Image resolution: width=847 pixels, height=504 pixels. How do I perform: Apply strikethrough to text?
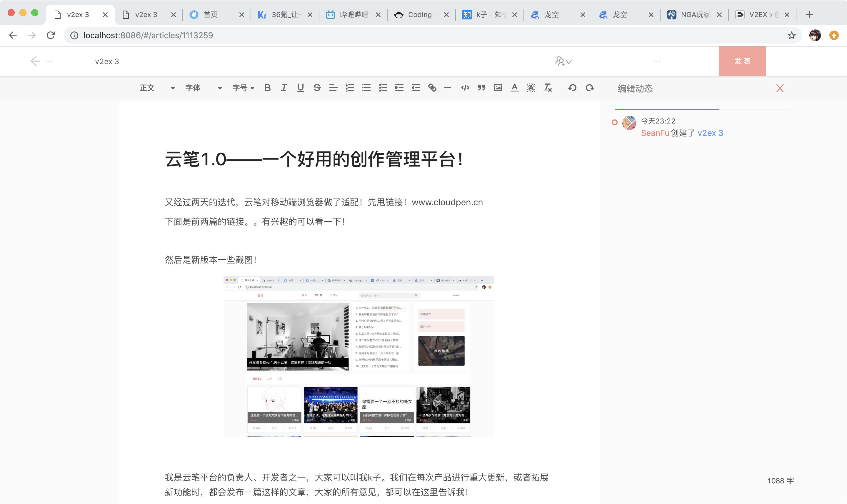[317, 88]
